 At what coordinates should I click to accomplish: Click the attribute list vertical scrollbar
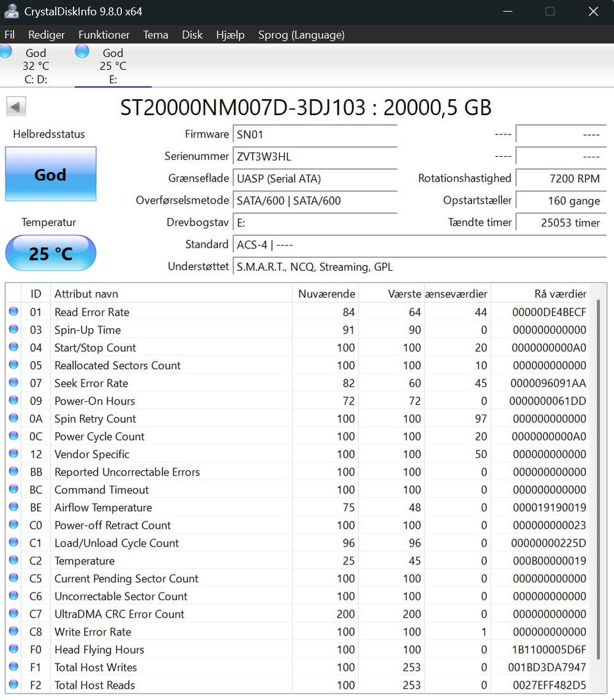599,480
